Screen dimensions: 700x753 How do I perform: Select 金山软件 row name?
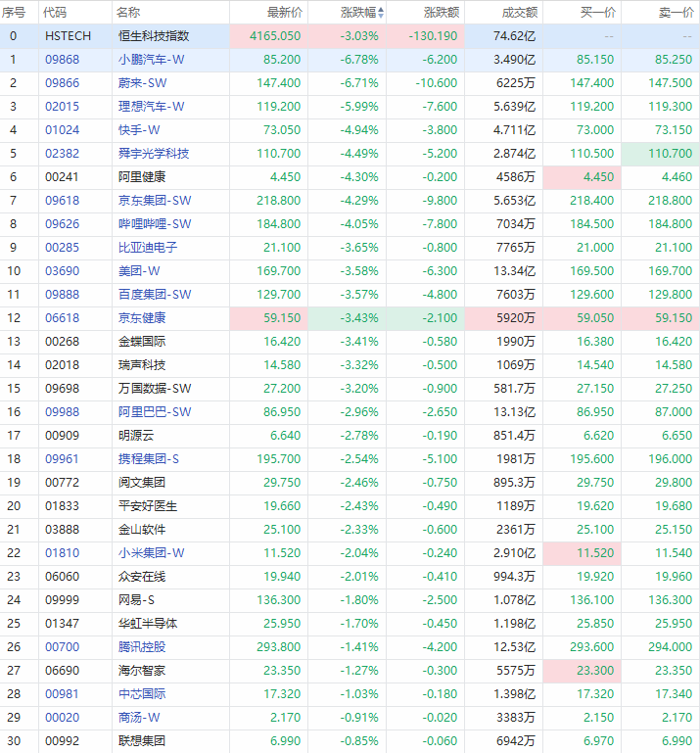click(142, 530)
